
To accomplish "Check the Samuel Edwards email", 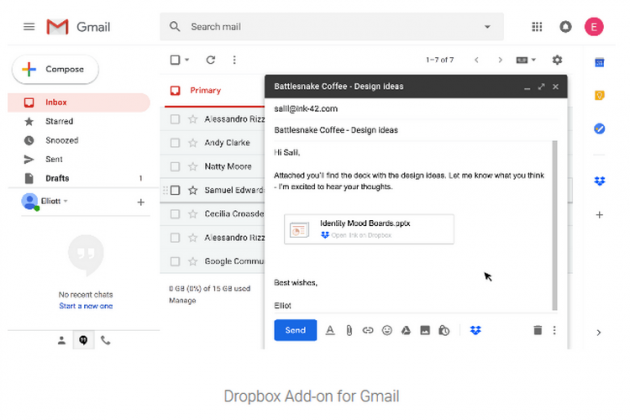I will pyautogui.click(x=175, y=190).
